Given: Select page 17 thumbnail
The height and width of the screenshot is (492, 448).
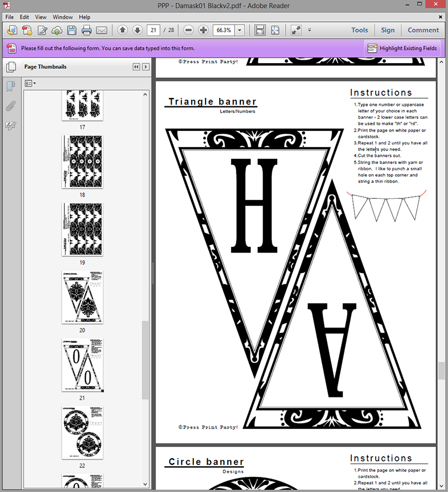Looking at the screenshot, I should 82,105.
